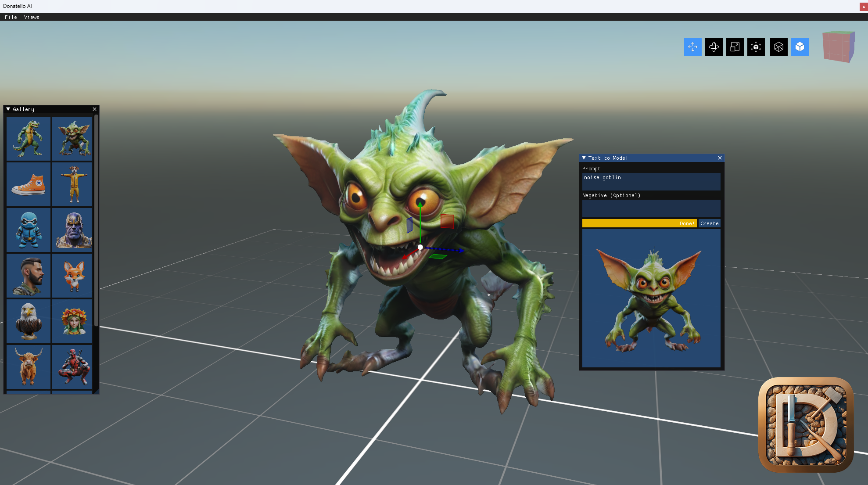This screenshot has height=485, width=868.
Task: Close the Text to Model panel
Action: (720, 158)
